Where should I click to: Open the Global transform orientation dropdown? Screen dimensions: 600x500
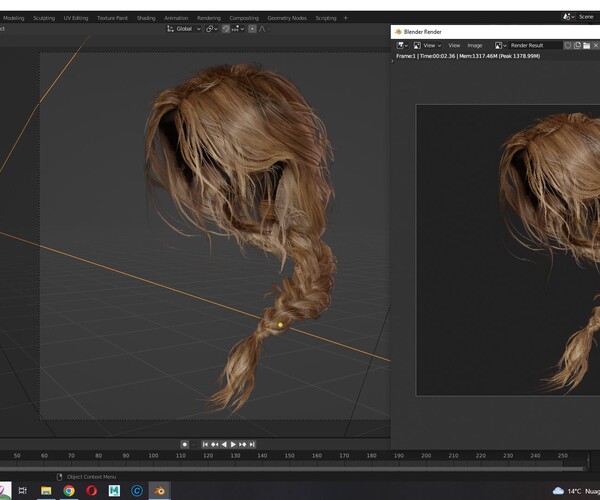click(x=184, y=29)
